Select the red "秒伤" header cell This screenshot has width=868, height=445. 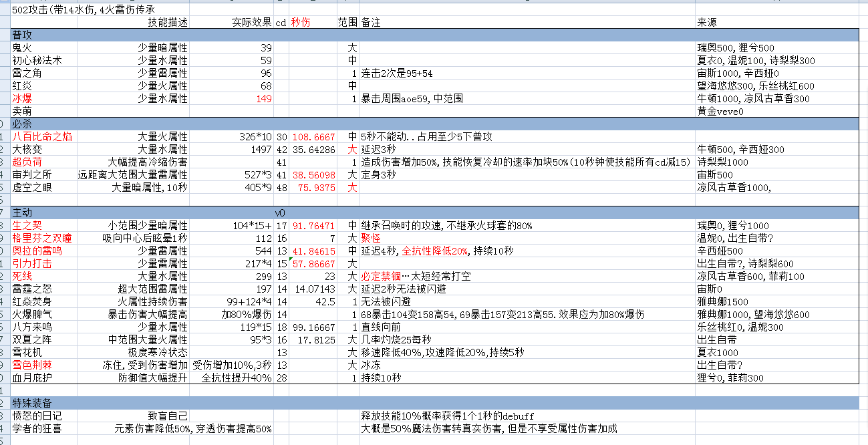(x=301, y=22)
